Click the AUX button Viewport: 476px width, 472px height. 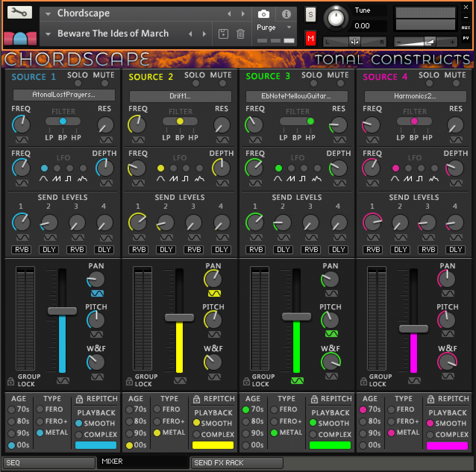[x=466, y=28]
